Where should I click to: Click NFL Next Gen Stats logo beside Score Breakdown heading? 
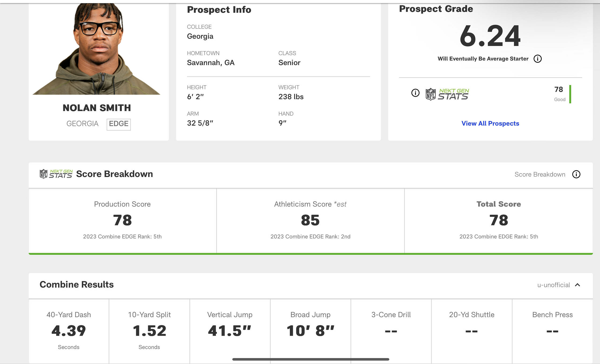56,174
